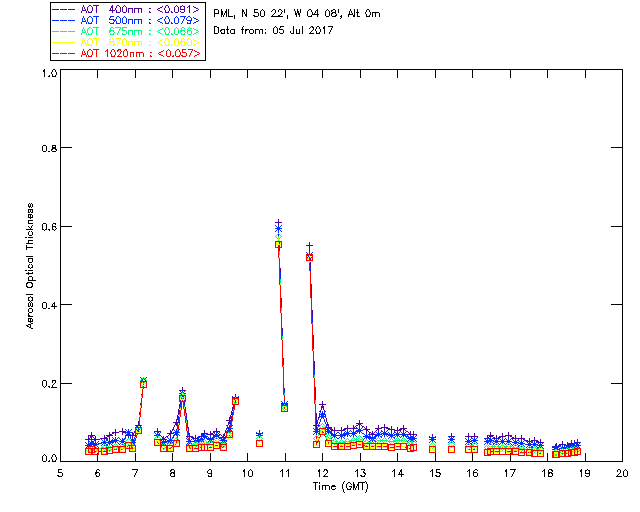Click the 0.2 peak marker after 7 GMT

(x=143, y=384)
